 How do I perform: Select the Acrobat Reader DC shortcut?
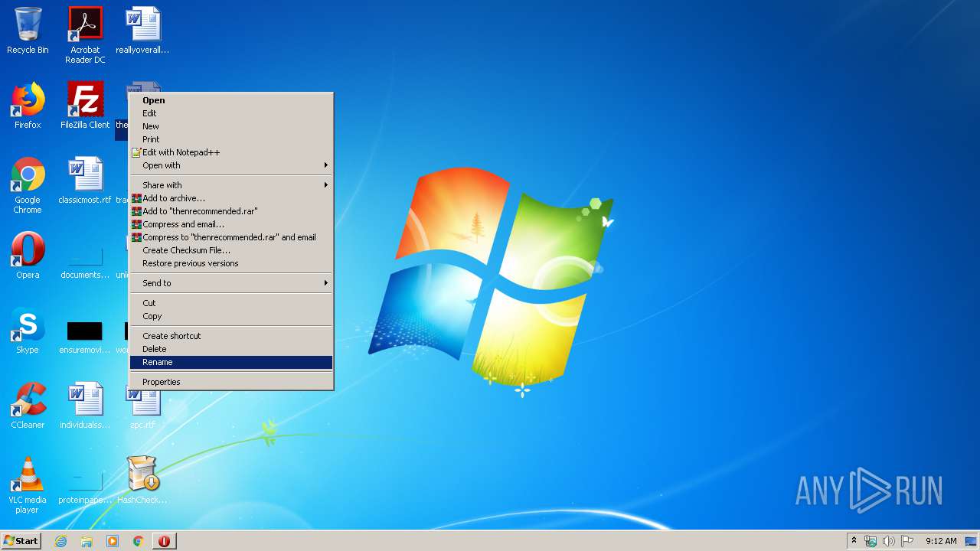(85, 34)
